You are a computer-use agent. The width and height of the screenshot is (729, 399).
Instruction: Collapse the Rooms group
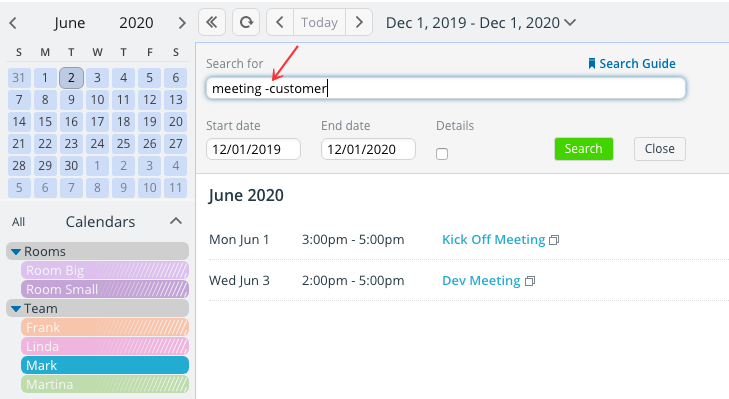pyautogui.click(x=16, y=252)
